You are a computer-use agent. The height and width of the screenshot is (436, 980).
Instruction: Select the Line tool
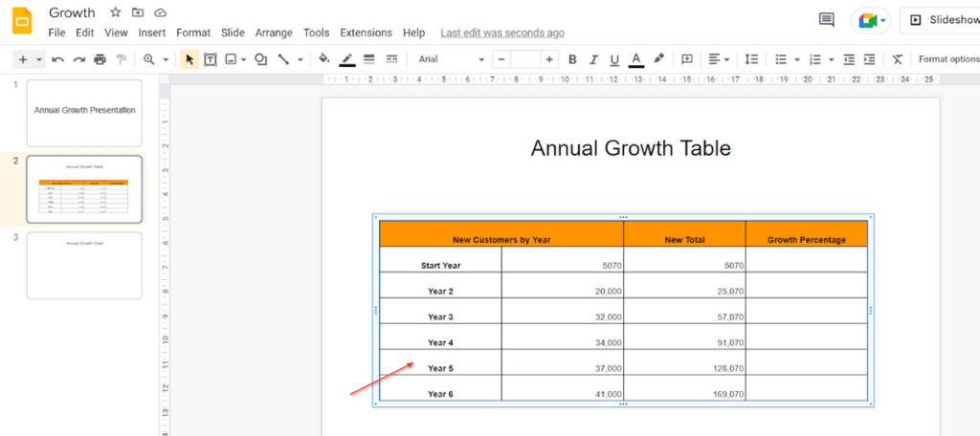[283, 59]
